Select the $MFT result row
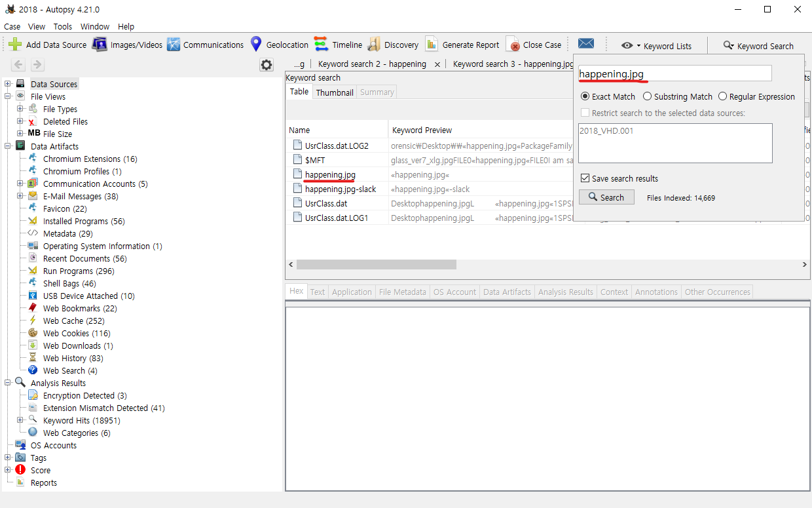 [x=429, y=161]
